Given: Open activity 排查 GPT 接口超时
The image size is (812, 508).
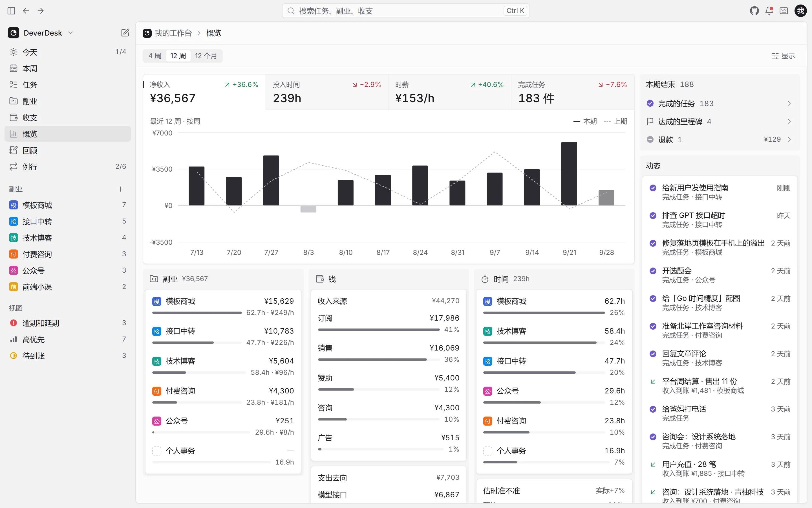Looking at the screenshot, I should click(x=720, y=220).
